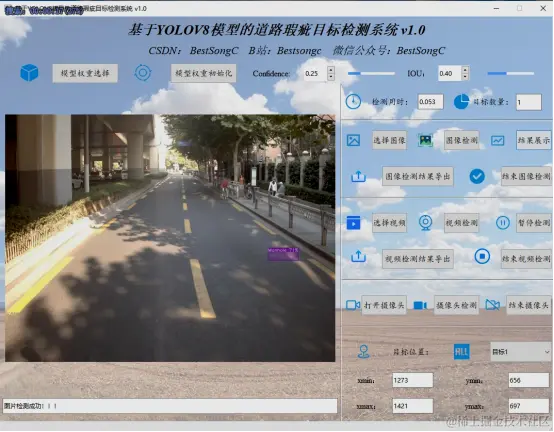
Task: Click the 选择图像 button
Action: coord(389,140)
